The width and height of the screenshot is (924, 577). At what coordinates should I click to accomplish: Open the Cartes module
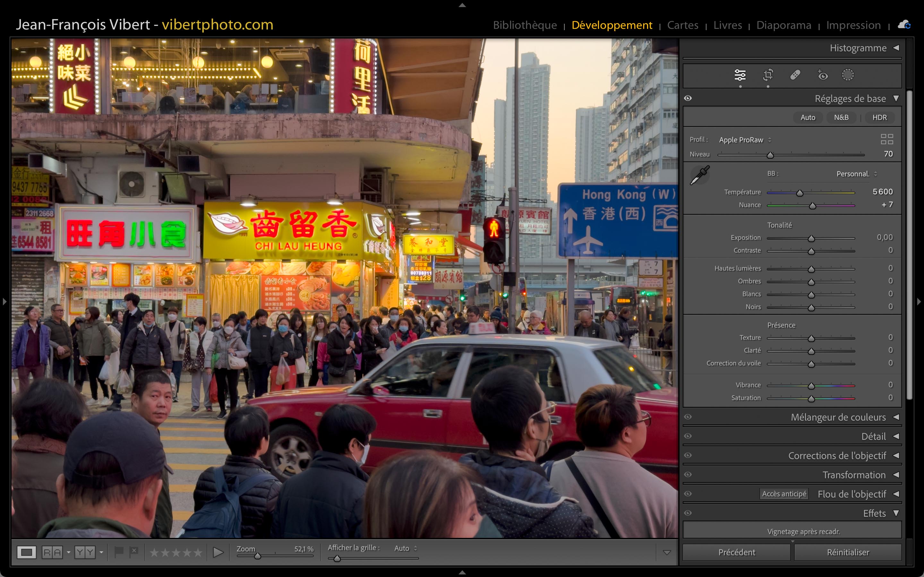pyautogui.click(x=682, y=25)
